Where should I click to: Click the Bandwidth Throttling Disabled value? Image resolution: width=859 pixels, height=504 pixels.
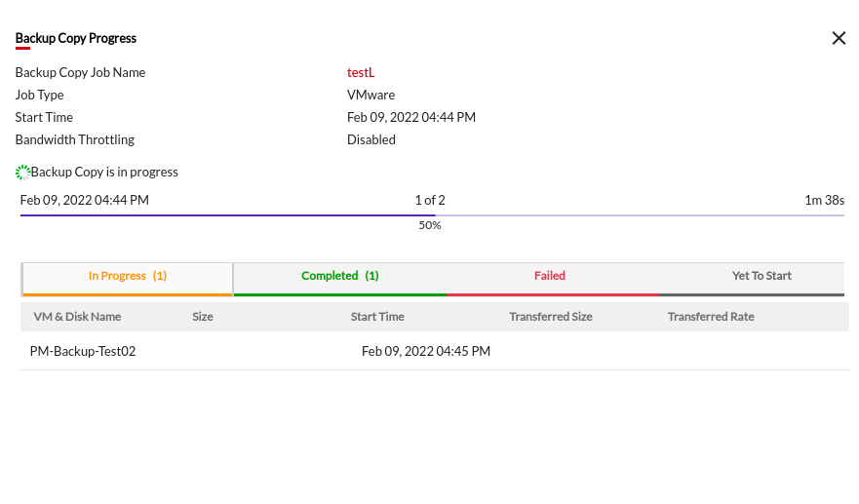[x=371, y=139]
